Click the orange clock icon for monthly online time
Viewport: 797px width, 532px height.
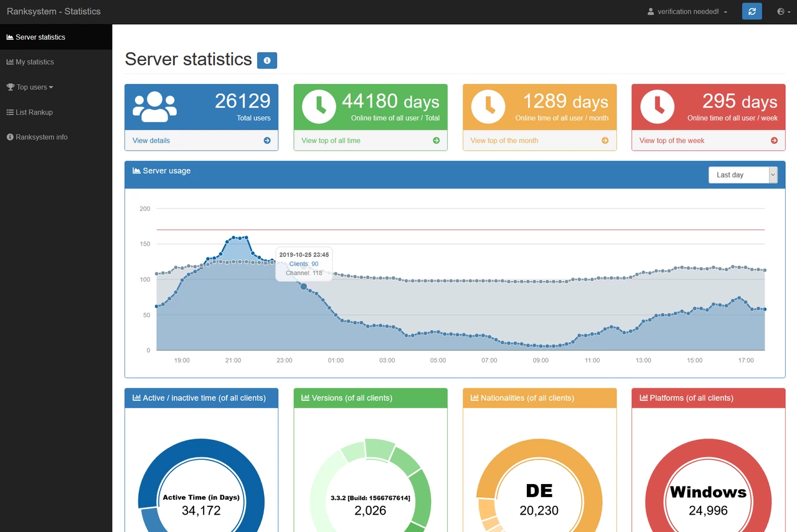click(x=488, y=106)
